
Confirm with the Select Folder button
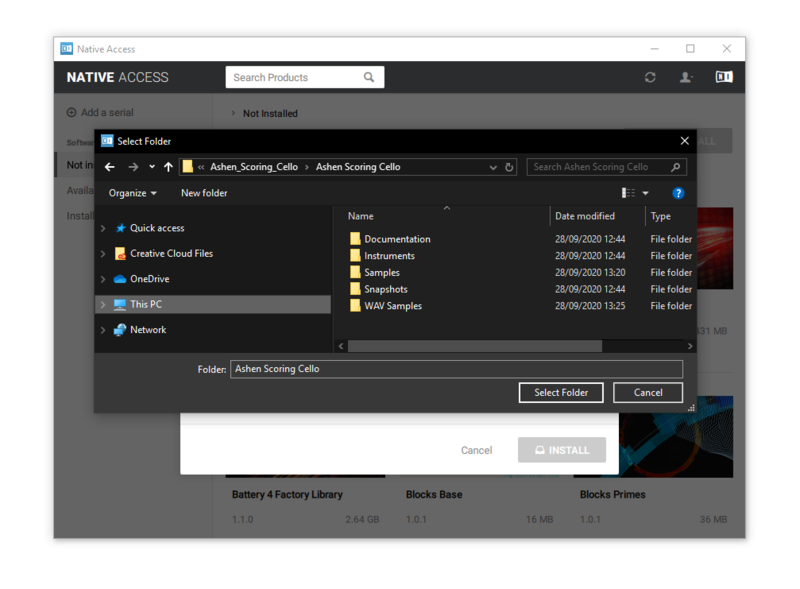point(561,392)
